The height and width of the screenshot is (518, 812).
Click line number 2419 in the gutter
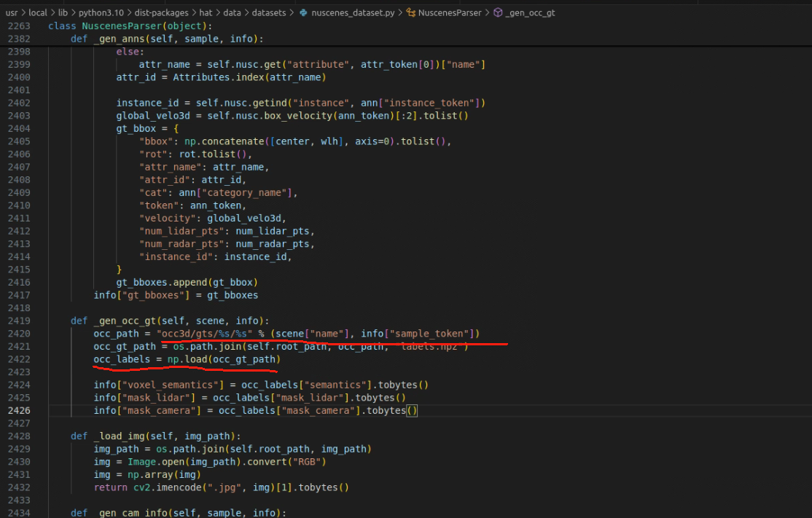(x=19, y=321)
